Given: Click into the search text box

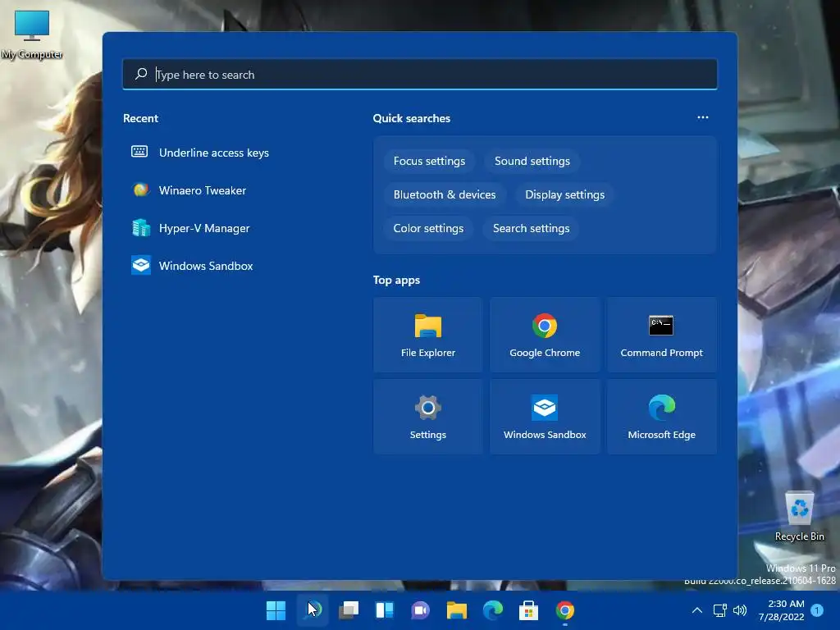Looking at the screenshot, I should click(420, 75).
